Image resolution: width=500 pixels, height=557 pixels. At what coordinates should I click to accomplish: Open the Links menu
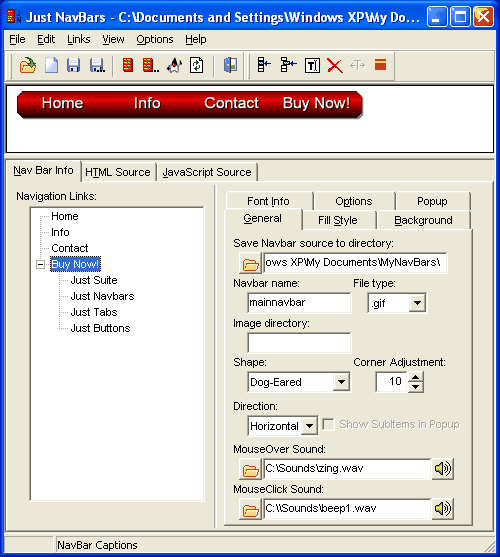[79, 39]
